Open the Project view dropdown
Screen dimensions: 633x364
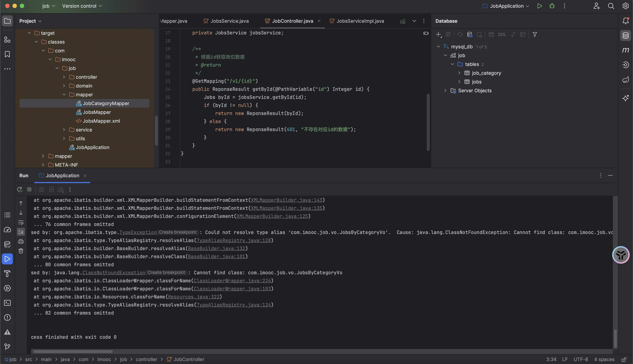(30, 21)
